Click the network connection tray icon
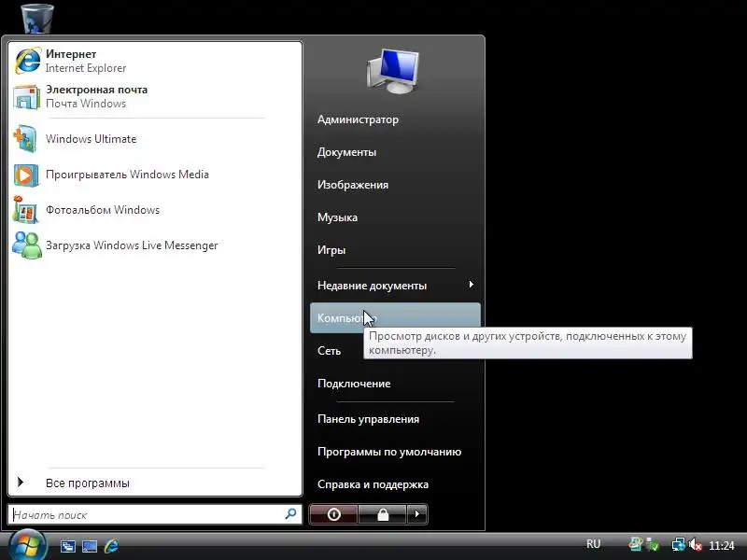This screenshot has height=560, width=747. click(x=679, y=545)
